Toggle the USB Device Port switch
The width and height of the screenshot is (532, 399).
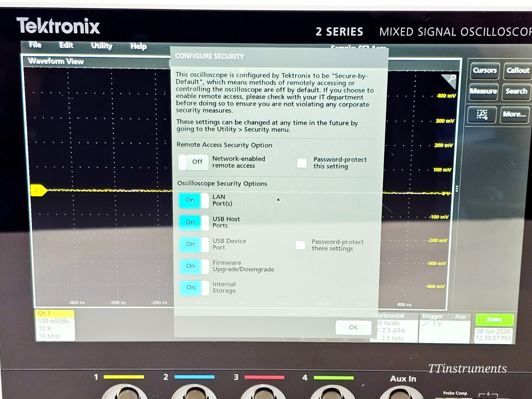coord(195,244)
